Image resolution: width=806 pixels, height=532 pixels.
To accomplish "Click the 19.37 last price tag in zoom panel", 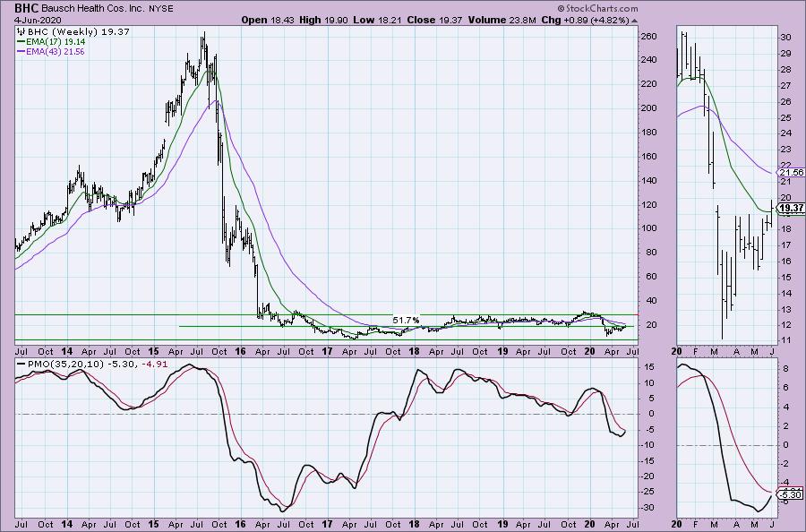I will tap(791, 208).
